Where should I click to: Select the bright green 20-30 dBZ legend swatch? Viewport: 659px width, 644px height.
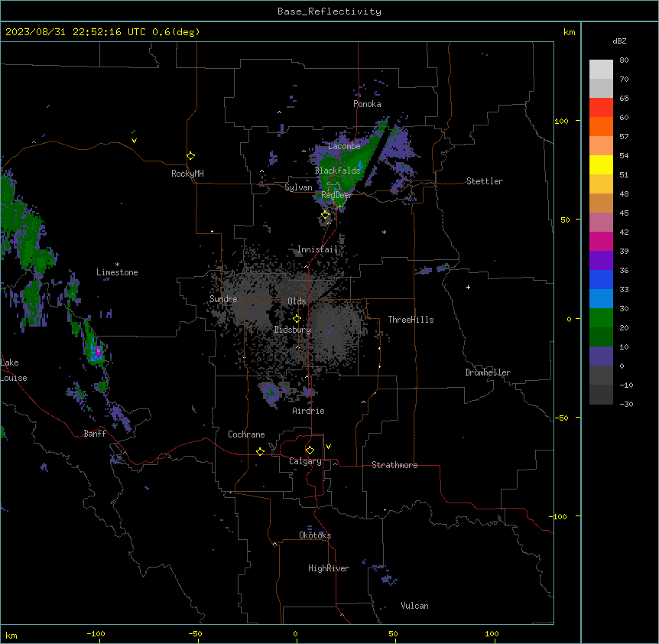point(601,318)
